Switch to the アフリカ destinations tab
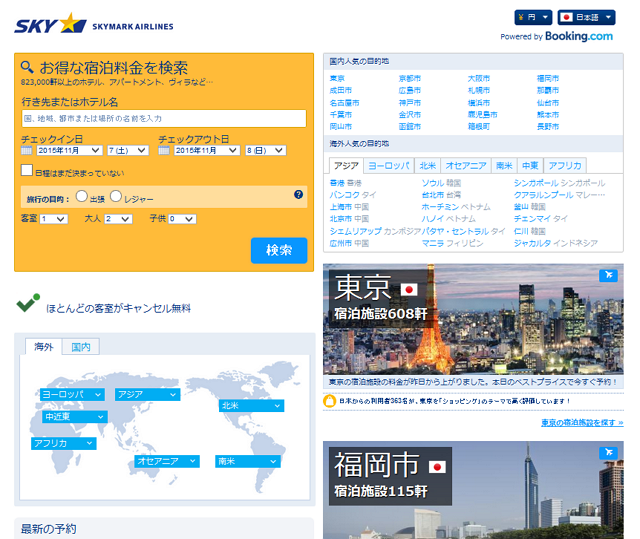This screenshot has height=539, width=640. tap(565, 166)
